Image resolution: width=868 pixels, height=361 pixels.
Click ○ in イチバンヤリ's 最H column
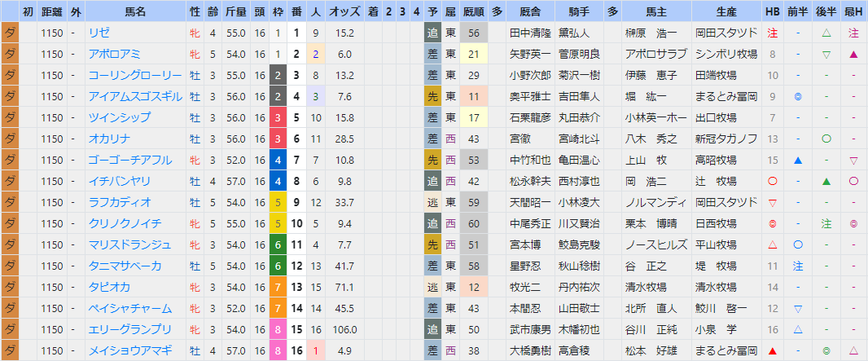(x=853, y=181)
